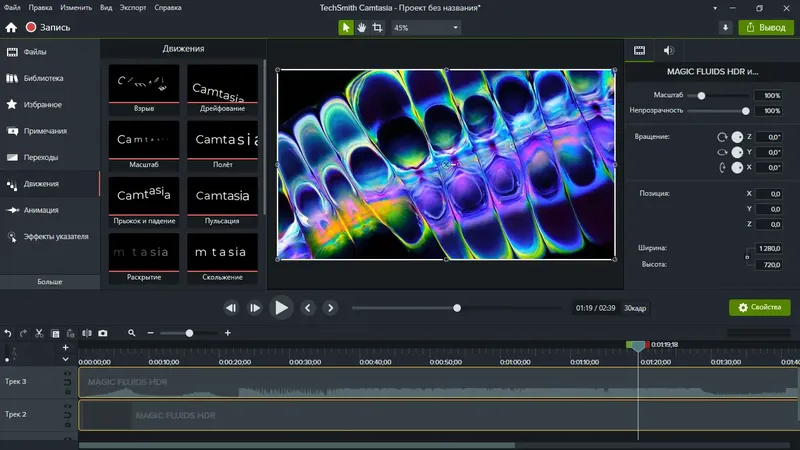Viewport: 800px width, 450px height.
Task: Click the Свойства button
Action: click(760, 308)
